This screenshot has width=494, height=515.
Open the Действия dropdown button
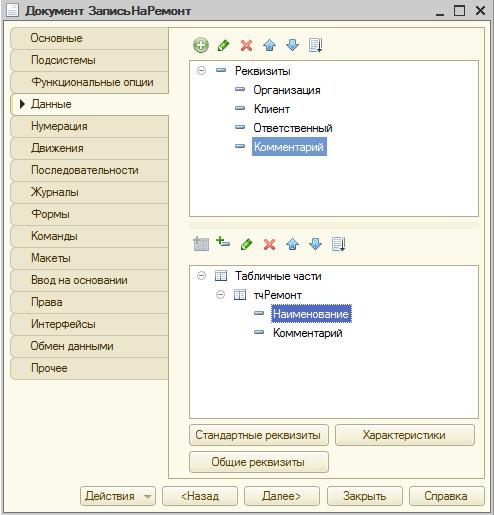118,496
